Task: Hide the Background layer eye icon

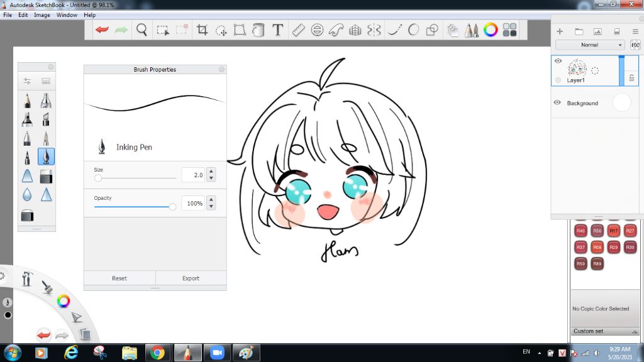Action: (x=557, y=102)
